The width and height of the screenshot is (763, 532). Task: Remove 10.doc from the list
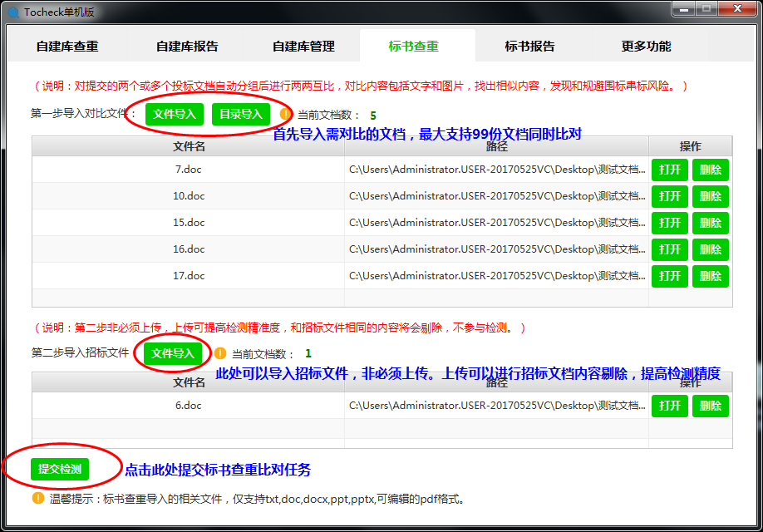click(x=710, y=196)
